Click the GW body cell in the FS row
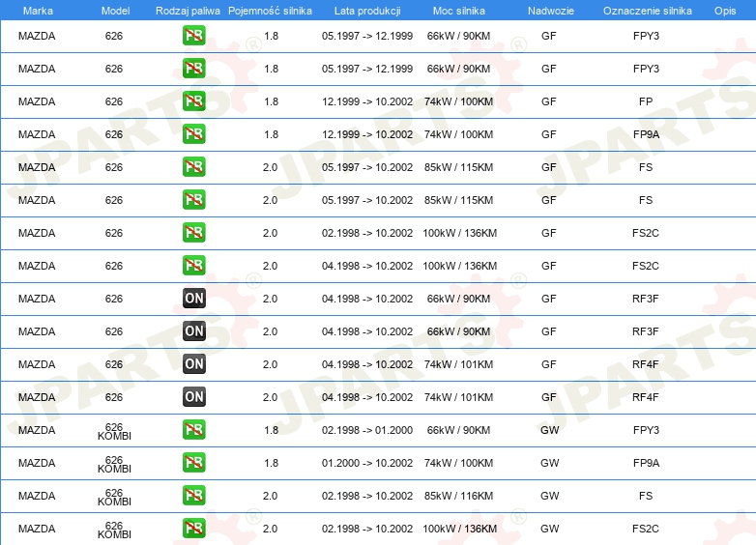The height and width of the screenshot is (545, 756). (550, 496)
